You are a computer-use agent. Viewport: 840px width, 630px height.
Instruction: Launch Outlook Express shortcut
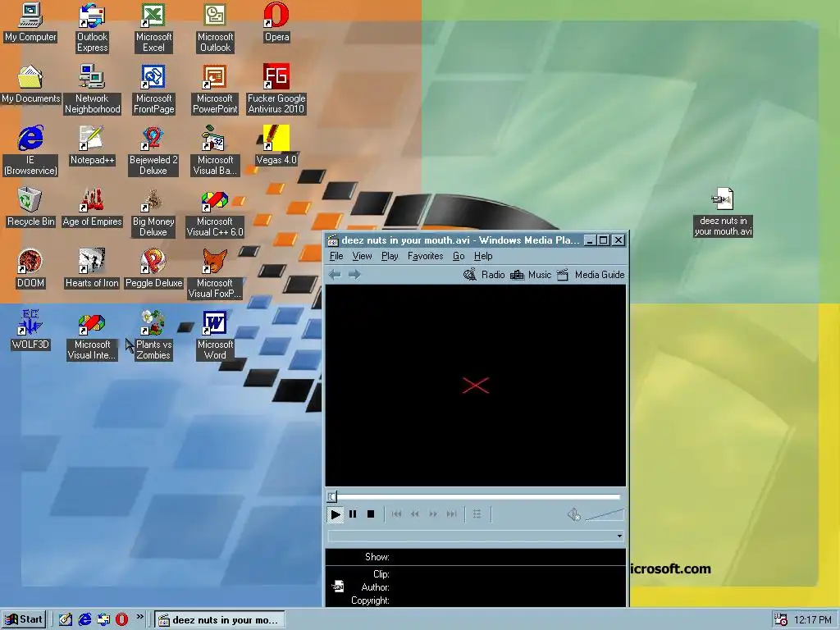[92, 28]
